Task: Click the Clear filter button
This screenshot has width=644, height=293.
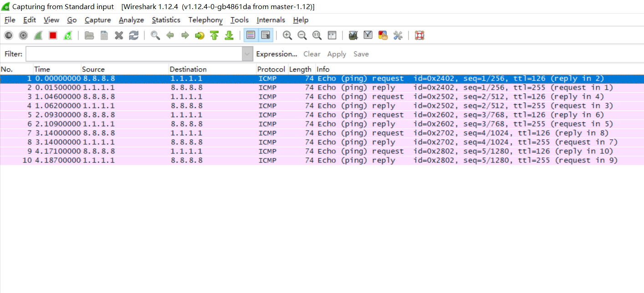Action: pos(312,54)
